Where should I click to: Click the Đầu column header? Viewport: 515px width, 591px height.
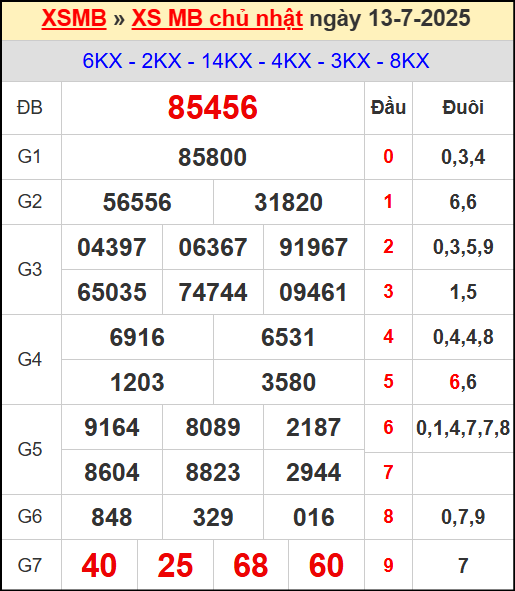tap(388, 108)
